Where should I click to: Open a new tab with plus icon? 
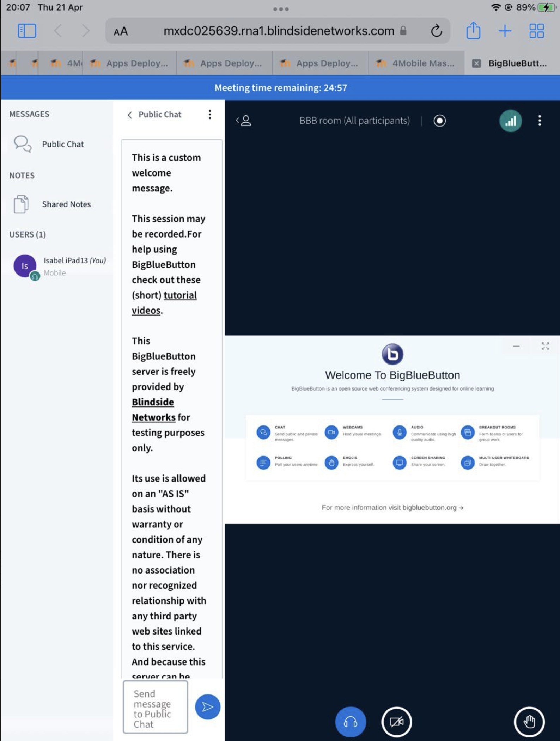(505, 31)
